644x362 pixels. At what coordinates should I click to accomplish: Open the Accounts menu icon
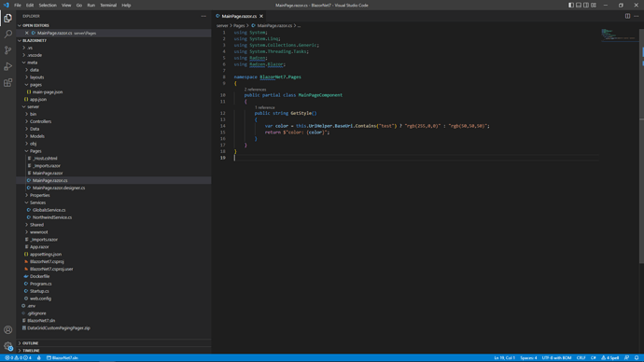click(x=7, y=330)
